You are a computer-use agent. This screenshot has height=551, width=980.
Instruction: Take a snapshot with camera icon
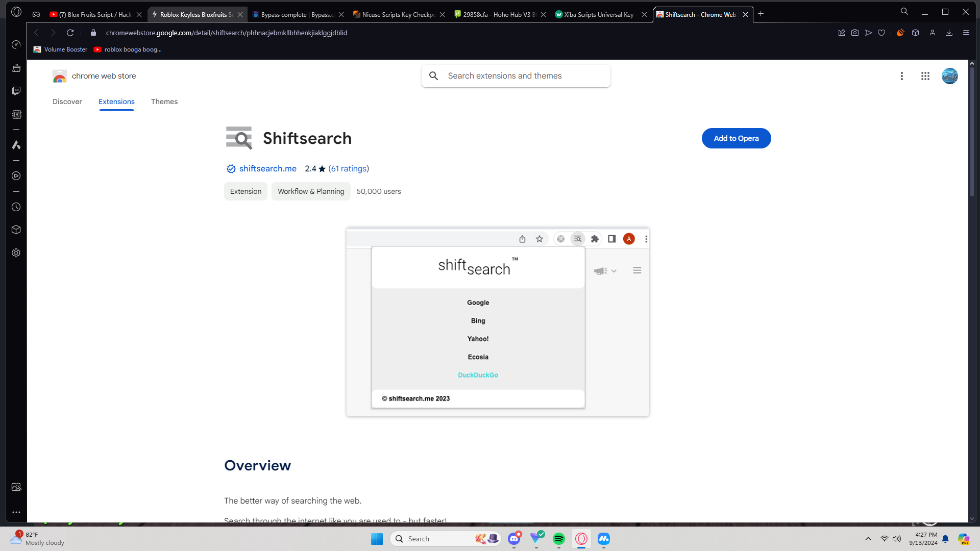pos(855,33)
